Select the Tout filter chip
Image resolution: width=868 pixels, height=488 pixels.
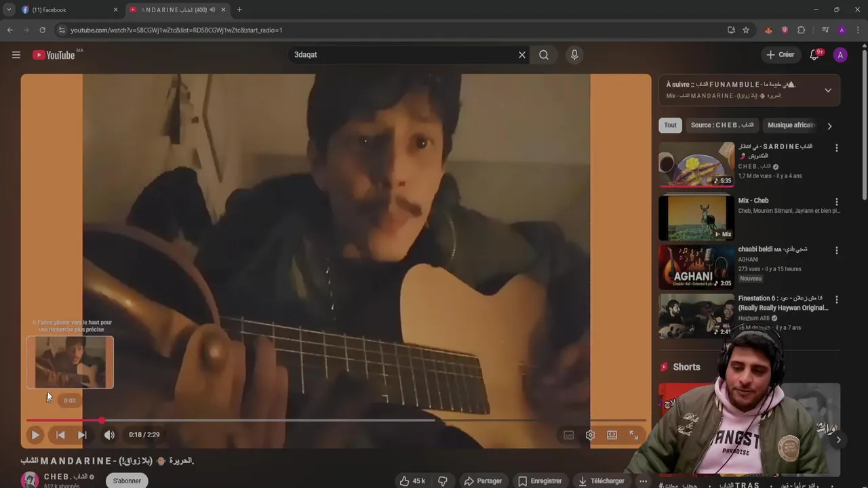click(671, 125)
